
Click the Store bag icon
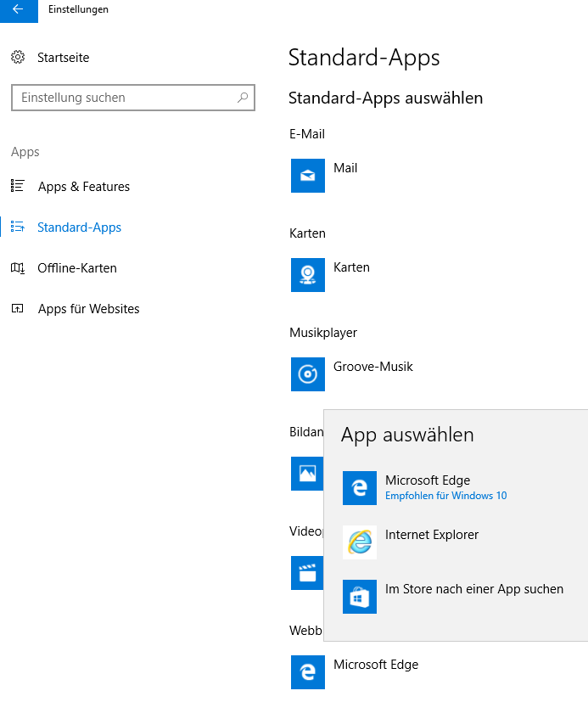pyautogui.click(x=360, y=597)
